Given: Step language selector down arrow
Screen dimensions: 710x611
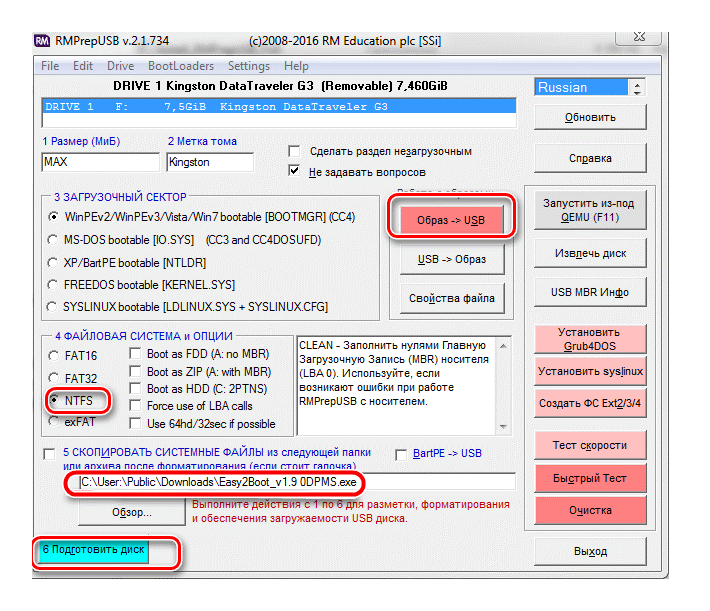Looking at the screenshot, I should 637,92.
